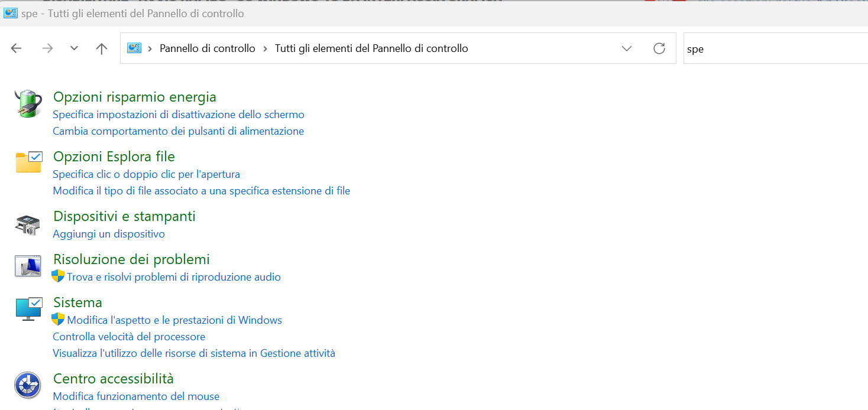Open the Opzioni risparmio energia battery icon

point(28,104)
